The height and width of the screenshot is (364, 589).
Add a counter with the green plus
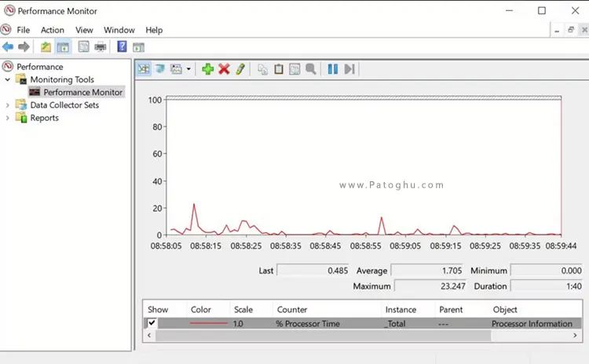pyautogui.click(x=208, y=69)
